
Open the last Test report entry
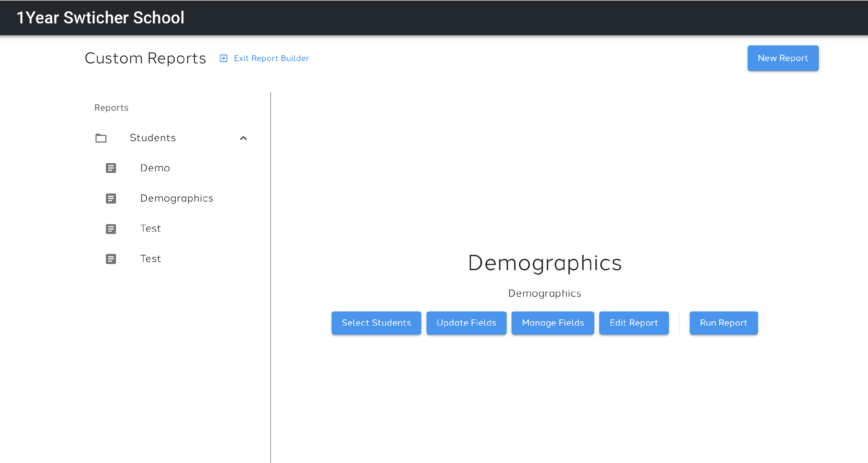point(150,259)
